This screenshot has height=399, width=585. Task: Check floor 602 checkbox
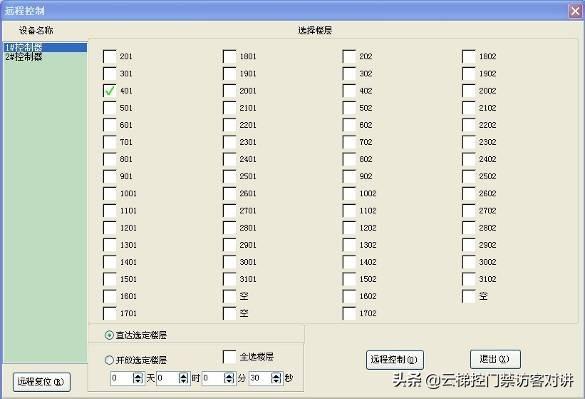coord(349,125)
